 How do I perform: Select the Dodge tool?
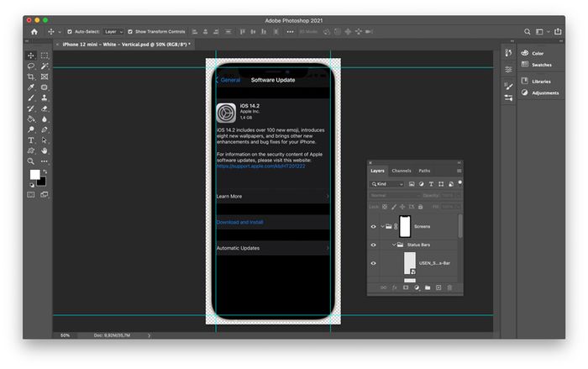click(x=31, y=129)
